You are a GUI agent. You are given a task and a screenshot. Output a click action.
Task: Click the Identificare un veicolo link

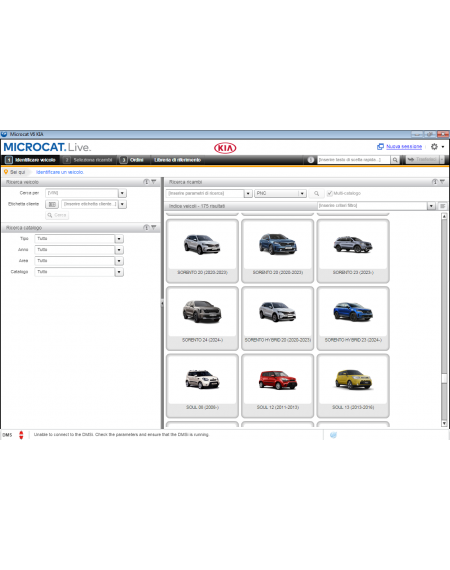click(60, 172)
